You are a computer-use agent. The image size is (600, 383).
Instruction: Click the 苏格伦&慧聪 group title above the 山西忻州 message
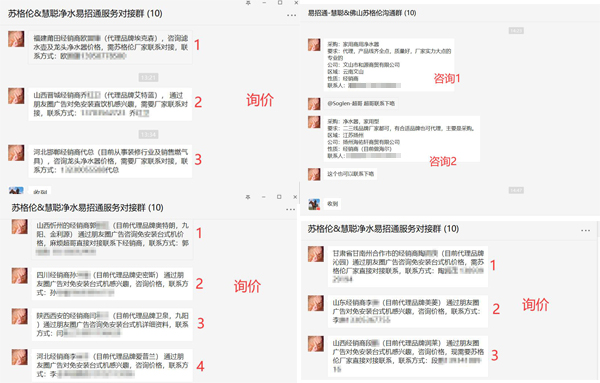click(87, 208)
